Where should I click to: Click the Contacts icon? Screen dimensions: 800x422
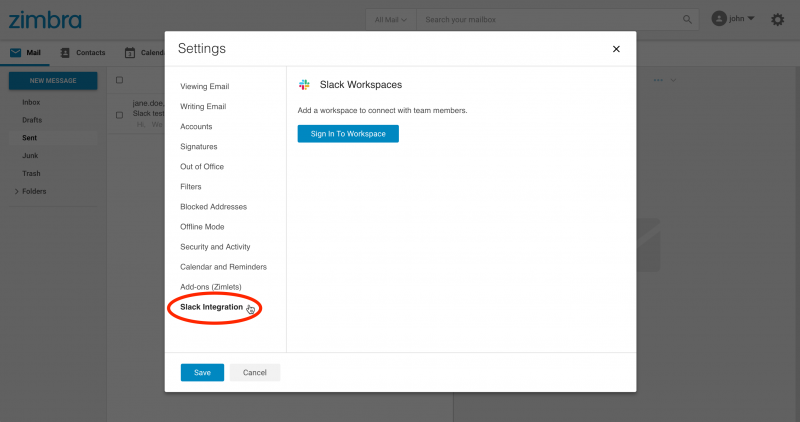point(65,53)
